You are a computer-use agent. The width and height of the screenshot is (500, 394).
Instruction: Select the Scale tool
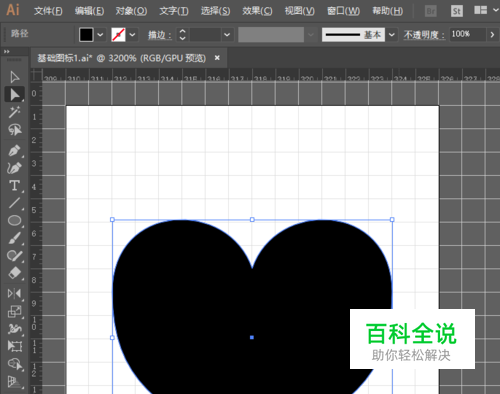click(x=14, y=312)
